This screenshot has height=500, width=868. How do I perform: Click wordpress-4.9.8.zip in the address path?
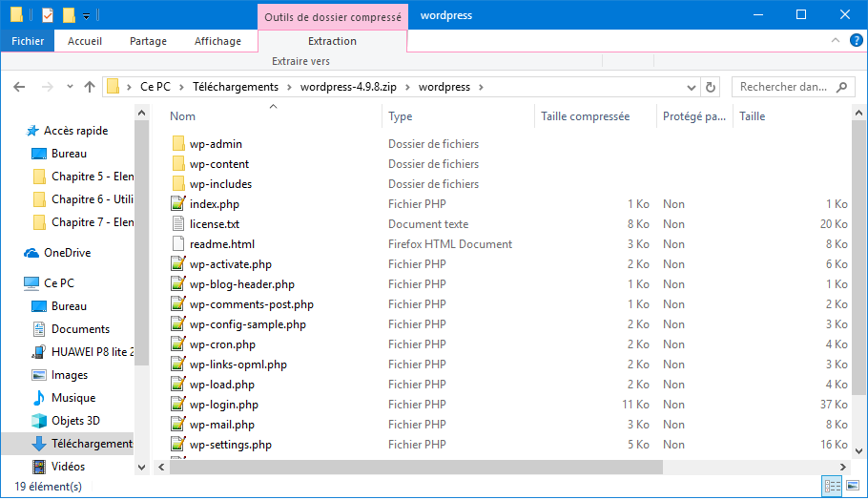point(348,87)
